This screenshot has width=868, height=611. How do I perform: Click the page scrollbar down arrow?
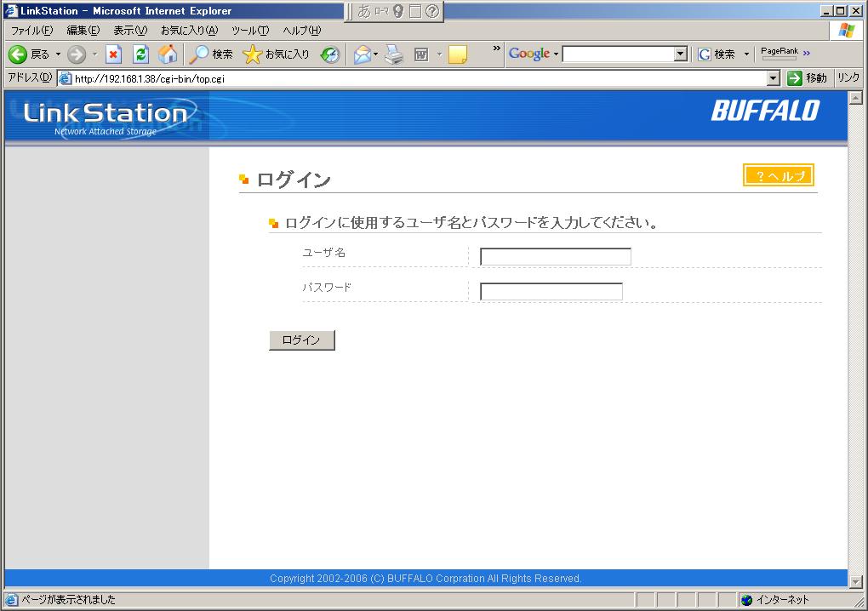click(855, 582)
